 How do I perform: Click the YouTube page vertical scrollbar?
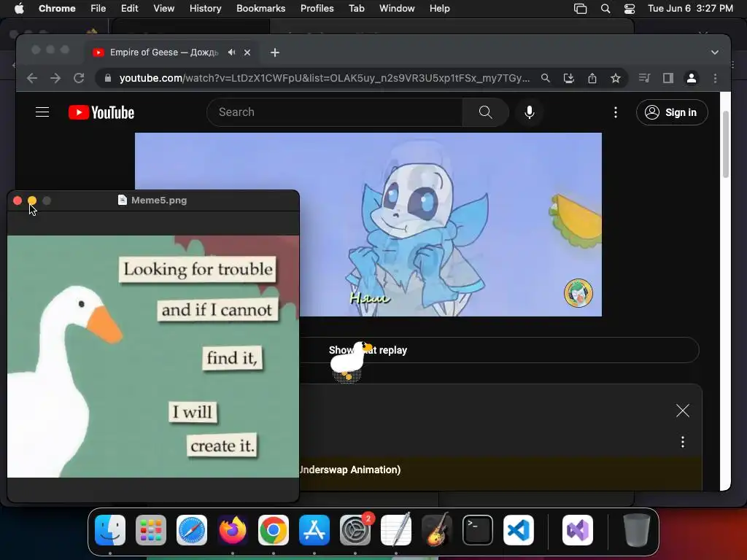coord(726,144)
